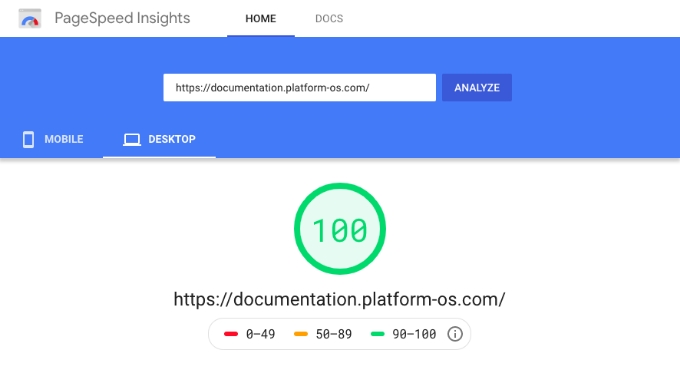Open the info icon in score legend

tap(455, 334)
